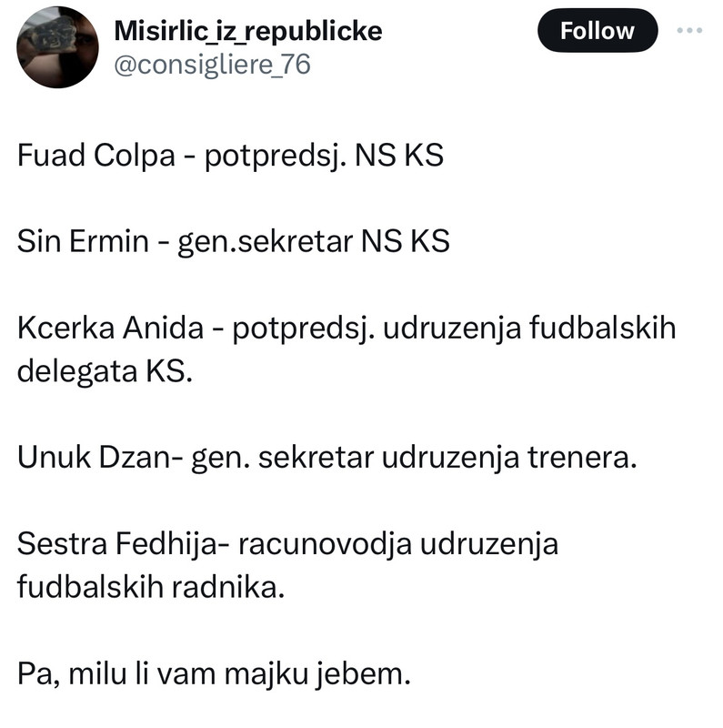723x728 pixels.
Task: Select the Sestra Fedhija racunovodja line
Action: pos(287,544)
